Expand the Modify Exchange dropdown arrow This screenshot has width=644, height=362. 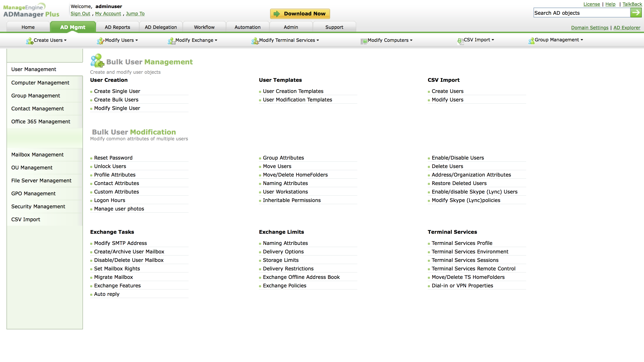216,40
